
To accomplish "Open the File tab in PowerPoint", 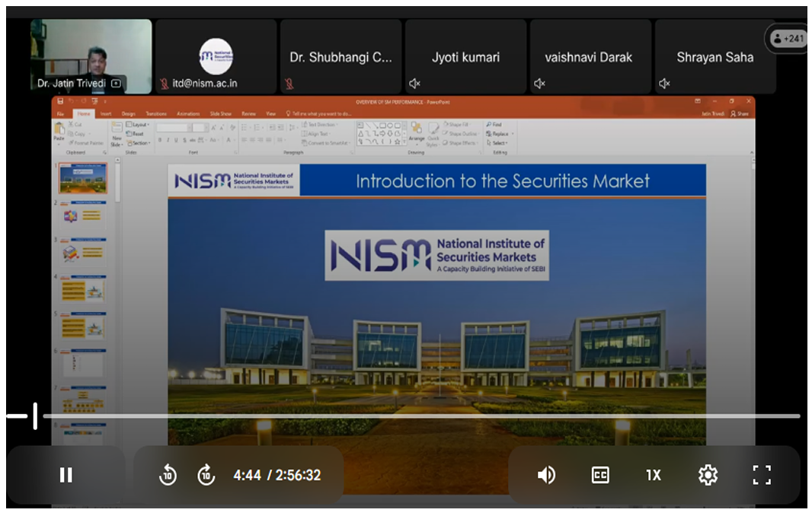I will pyautogui.click(x=61, y=114).
